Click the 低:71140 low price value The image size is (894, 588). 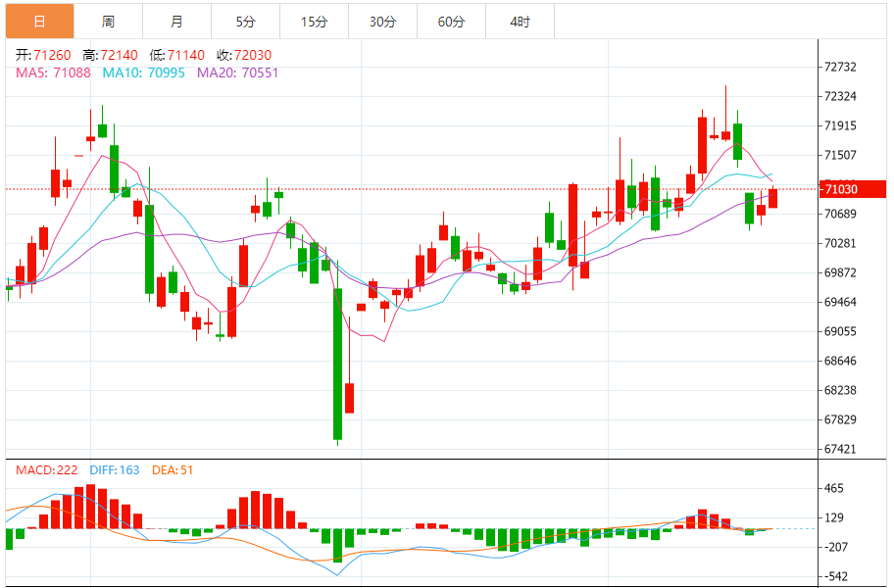[176, 55]
